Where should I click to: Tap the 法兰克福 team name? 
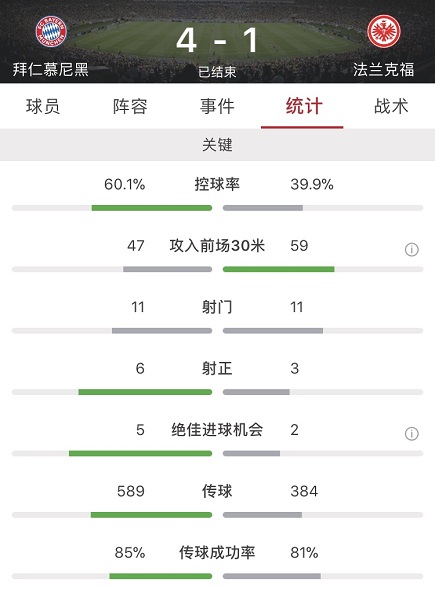(x=384, y=70)
